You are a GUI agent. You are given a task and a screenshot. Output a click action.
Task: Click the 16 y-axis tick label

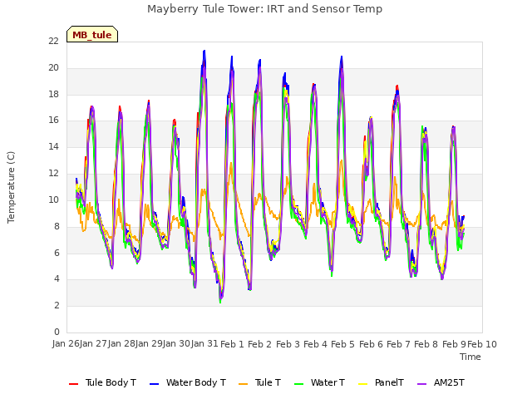54,121
